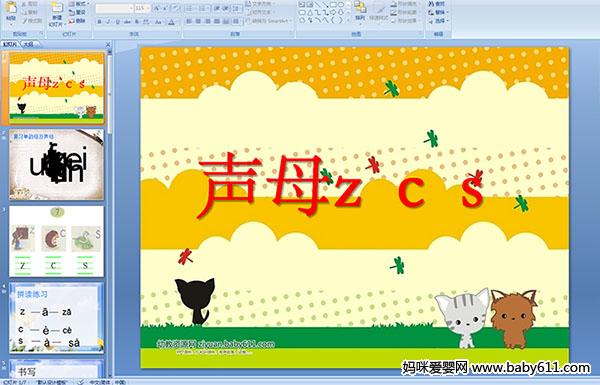This screenshot has height=385, width=600.
Task: Open Shape Outline color
Action: pyautogui.click(x=405, y=13)
